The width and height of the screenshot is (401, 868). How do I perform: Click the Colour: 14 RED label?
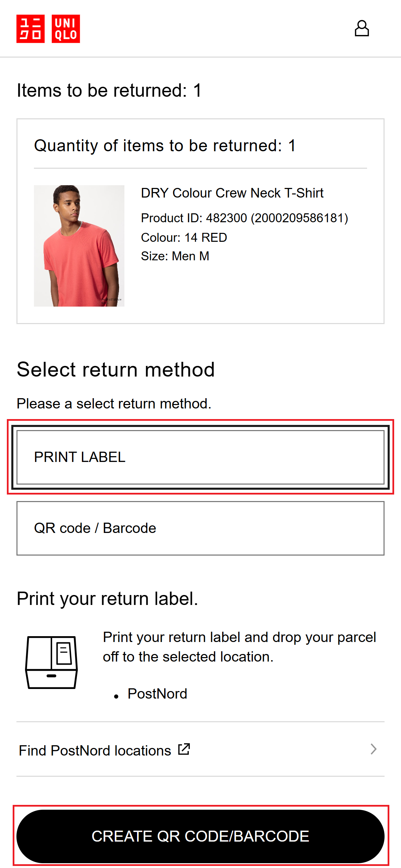pyautogui.click(x=184, y=238)
